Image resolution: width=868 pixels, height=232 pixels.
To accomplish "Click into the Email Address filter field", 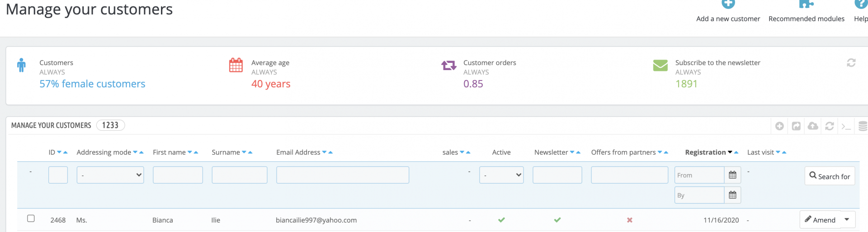I will click(342, 175).
